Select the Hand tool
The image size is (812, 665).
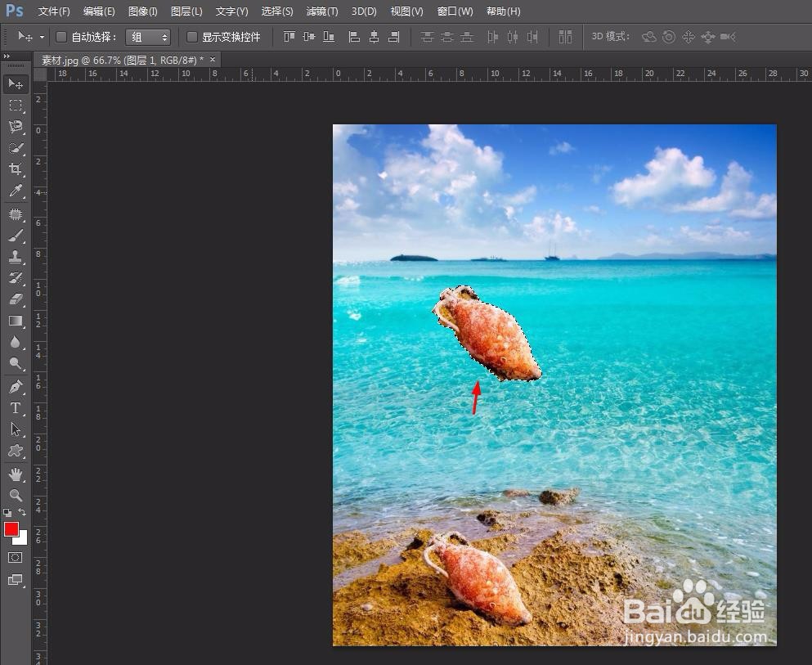pyautogui.click(x=16, y=474)
